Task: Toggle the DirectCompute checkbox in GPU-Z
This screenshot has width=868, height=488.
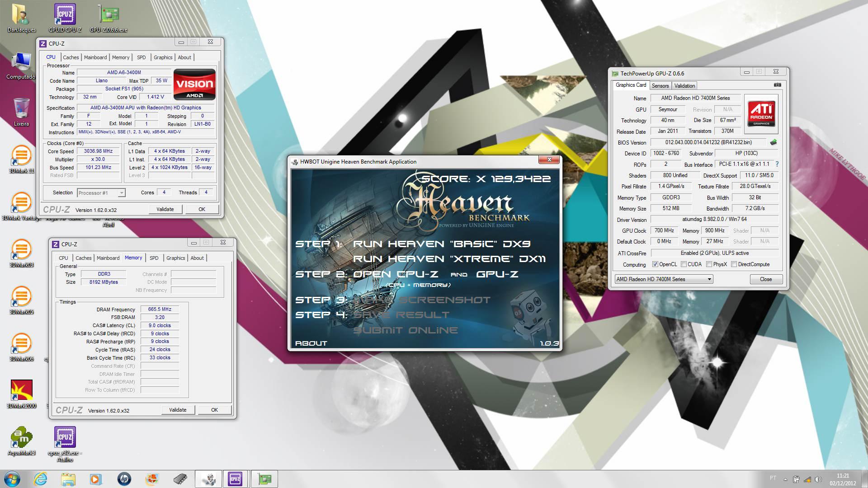Action: click(x=734, y=264)
